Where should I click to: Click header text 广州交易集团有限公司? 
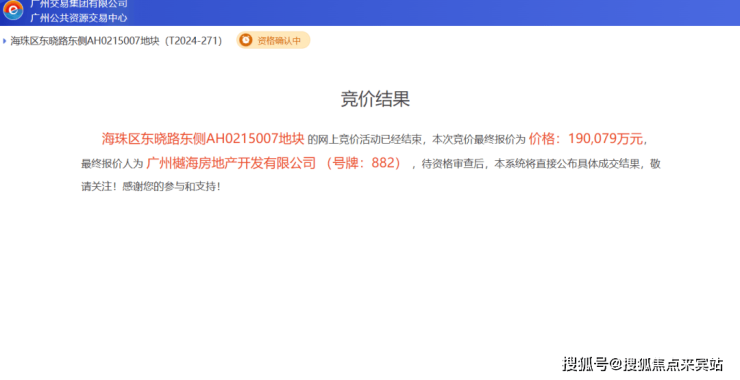point(79,4)
